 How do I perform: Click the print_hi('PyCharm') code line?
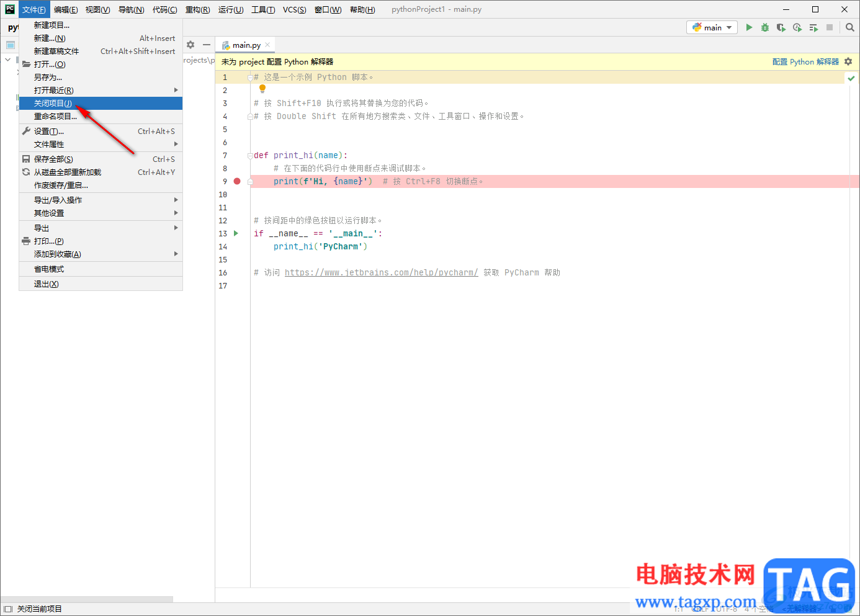click(320, 246)
